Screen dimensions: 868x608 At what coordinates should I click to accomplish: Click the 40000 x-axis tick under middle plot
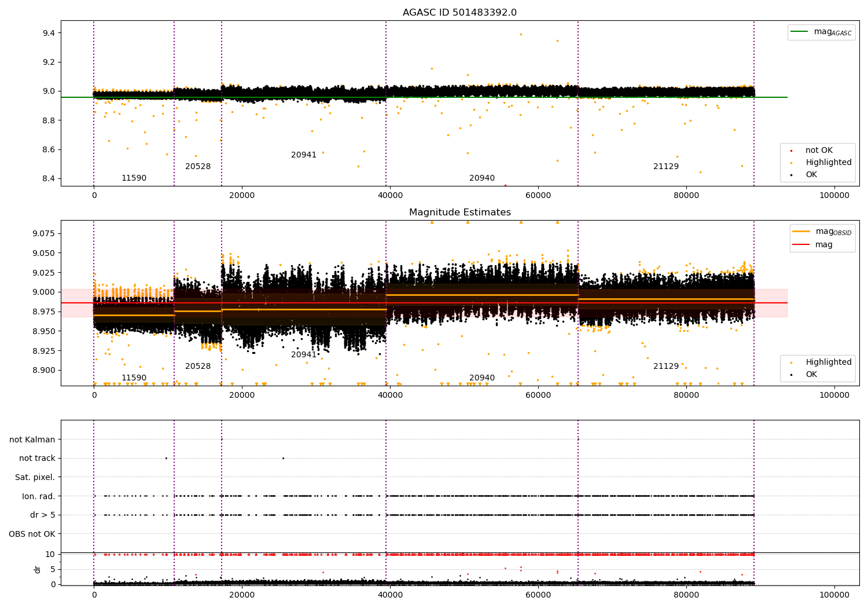pyautogui.click(x=390, y=395)
